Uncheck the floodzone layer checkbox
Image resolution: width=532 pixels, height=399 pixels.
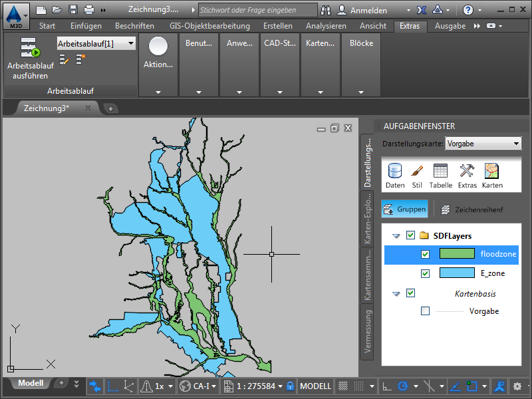click(426, 254)
